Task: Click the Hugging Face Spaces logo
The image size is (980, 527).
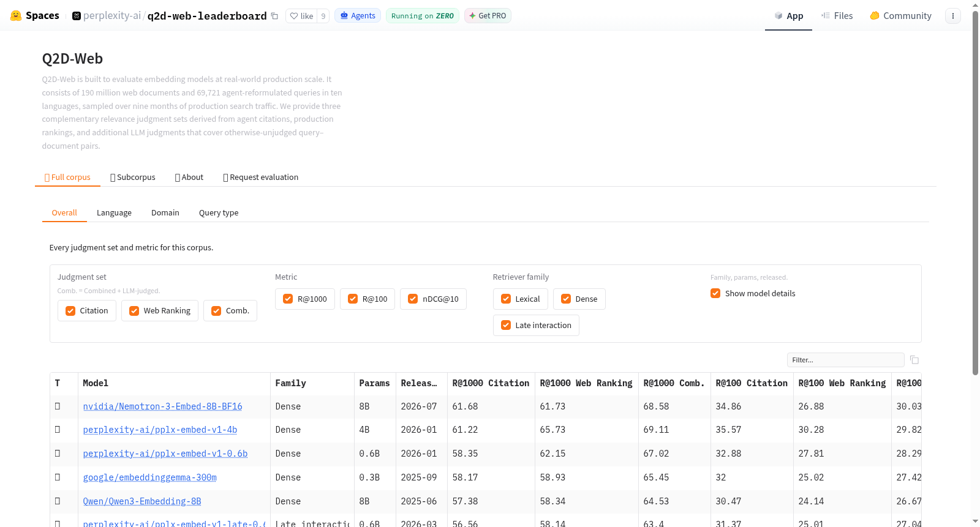Action: (35, 15)
